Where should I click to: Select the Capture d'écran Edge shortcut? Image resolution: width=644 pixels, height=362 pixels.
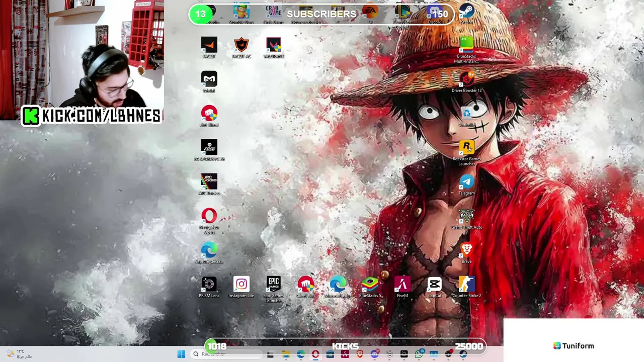click(209, 253)
